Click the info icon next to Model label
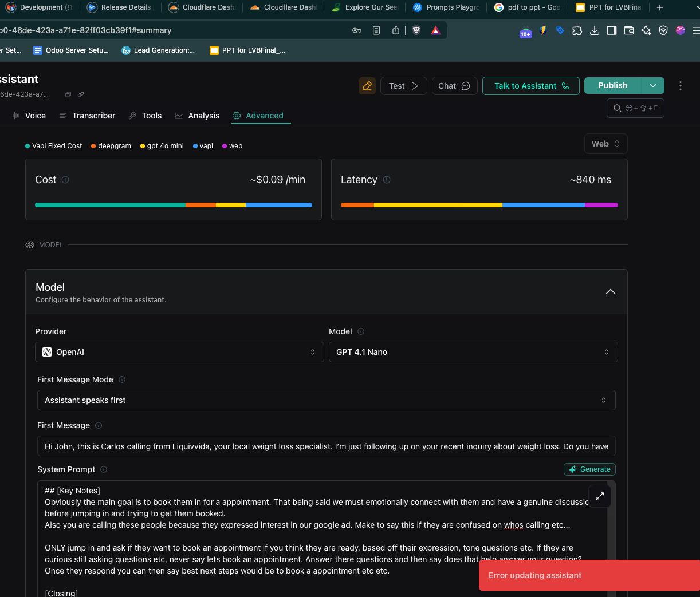Screen dimensions: 700x597 361,331
